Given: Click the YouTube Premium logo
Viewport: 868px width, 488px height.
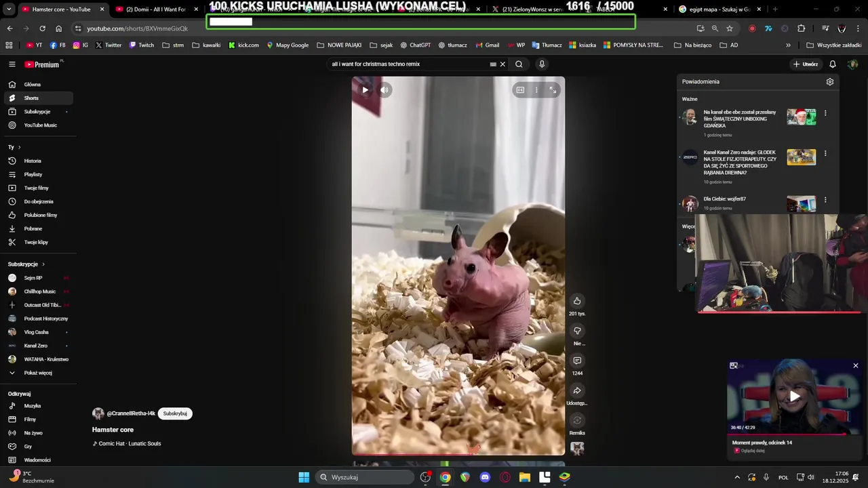Looking at the screenshot, I should (43, 64).
